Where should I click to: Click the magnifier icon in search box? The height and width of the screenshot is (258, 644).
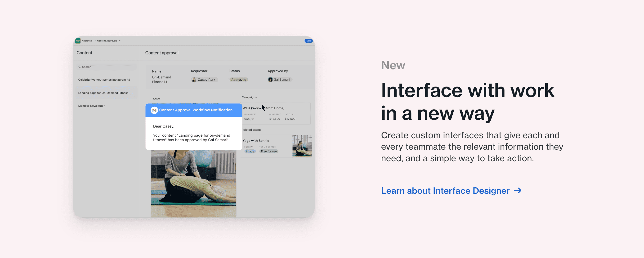80,67
